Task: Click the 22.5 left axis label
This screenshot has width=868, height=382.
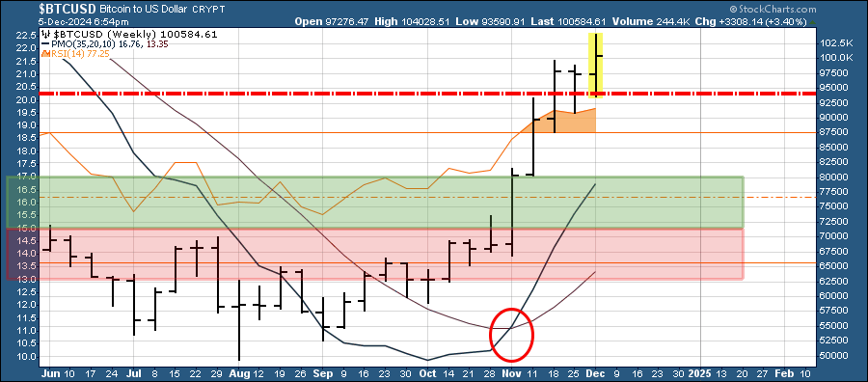Action: (27, 35)
